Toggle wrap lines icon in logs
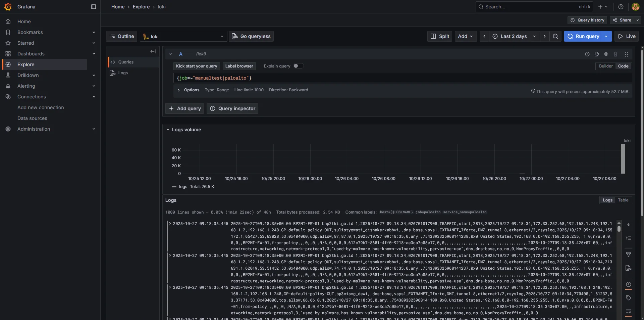The image size is (644, 320). tap(629, 311)
